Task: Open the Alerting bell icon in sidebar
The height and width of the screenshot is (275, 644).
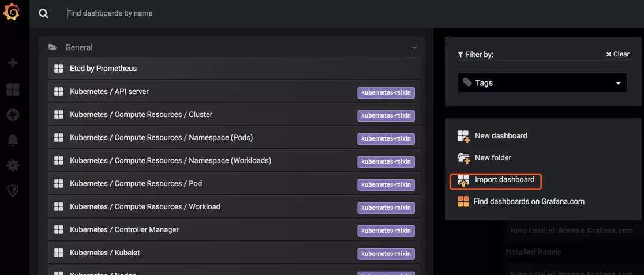Action: [x=13, y=140]
